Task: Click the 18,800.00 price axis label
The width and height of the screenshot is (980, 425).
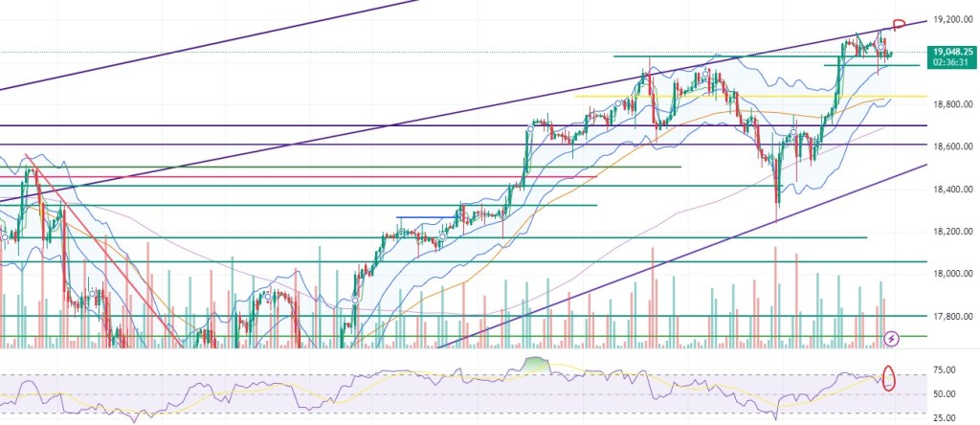Action: click(953, 103)
